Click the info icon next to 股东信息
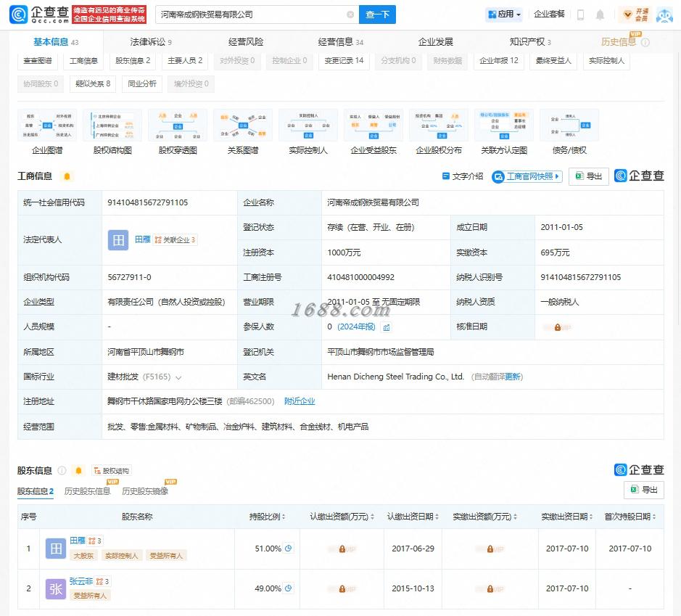 click(62, 470)
